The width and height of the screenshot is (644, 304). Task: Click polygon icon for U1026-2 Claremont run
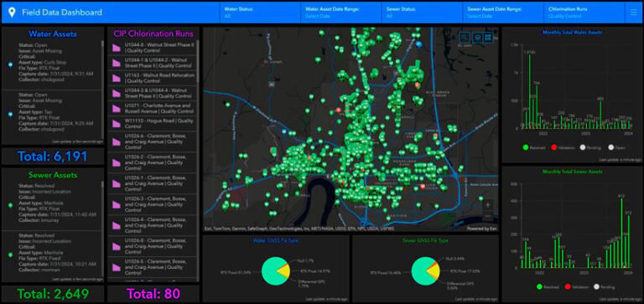[117, 162]
